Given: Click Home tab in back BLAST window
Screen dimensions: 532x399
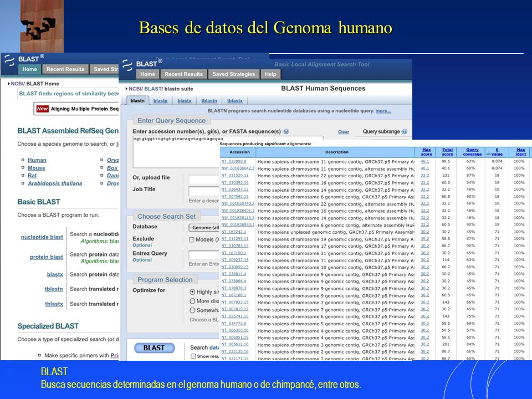Looking at the screenshot, I should [29, 69].
